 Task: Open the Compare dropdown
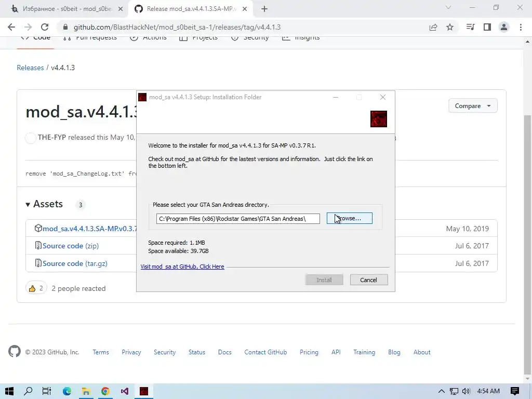(x=473, y=106)
